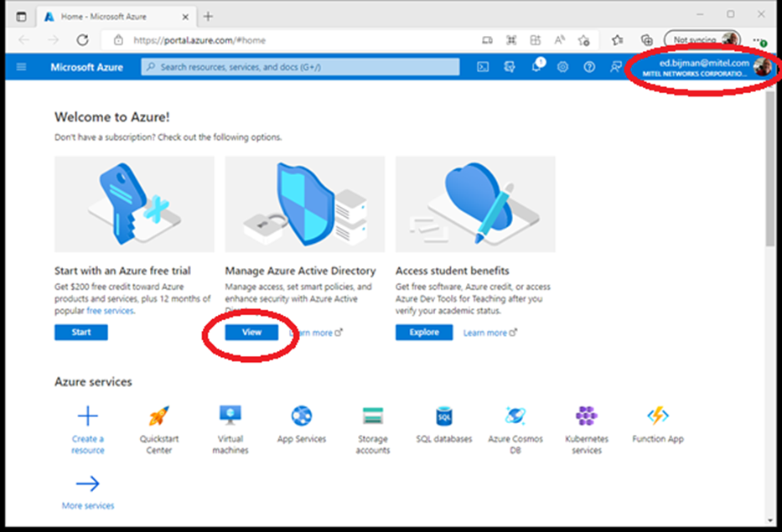
Task: Expand the portal hamburger menu
Action: [x=23, y=67]
